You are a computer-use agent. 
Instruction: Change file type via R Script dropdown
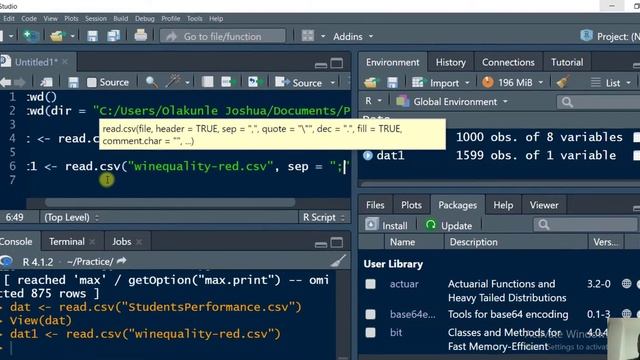[x=324, y=217]
